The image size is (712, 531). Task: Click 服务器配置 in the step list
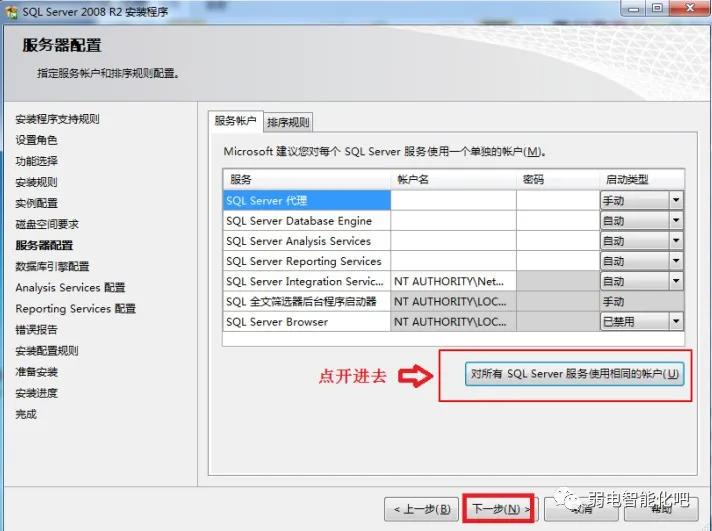tap(44, 245)
